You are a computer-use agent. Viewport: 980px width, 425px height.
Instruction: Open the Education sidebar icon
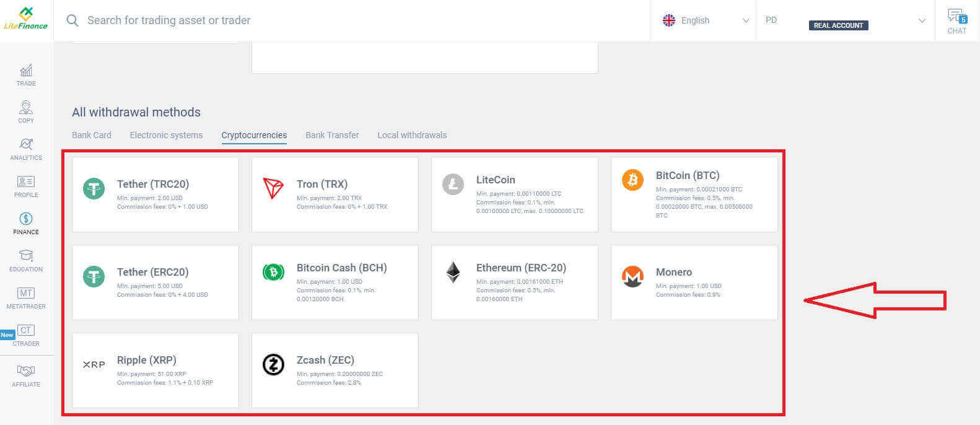coord(26,256)
